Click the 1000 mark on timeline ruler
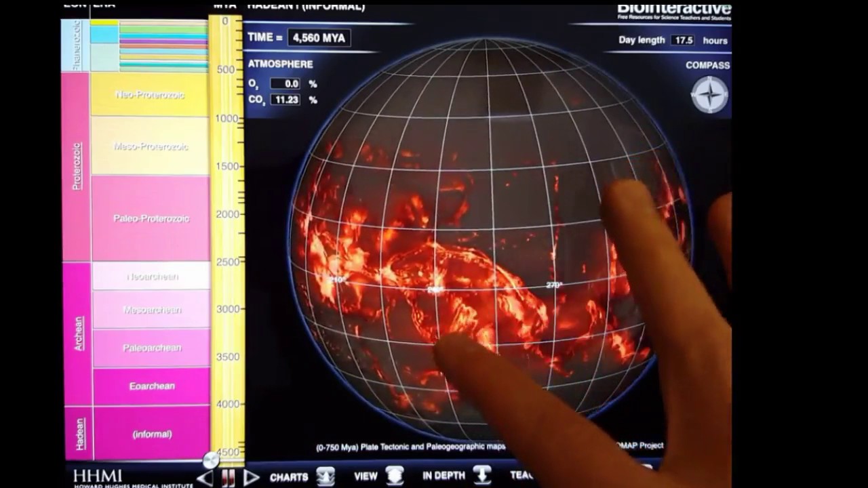The height and width of the screenshot is (488, 868). 226,119
